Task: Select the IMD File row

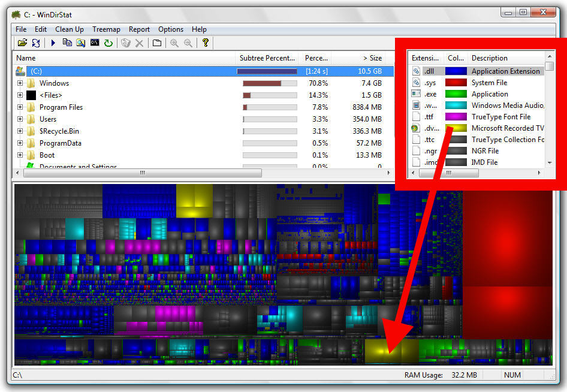Action: coord(477,162)
